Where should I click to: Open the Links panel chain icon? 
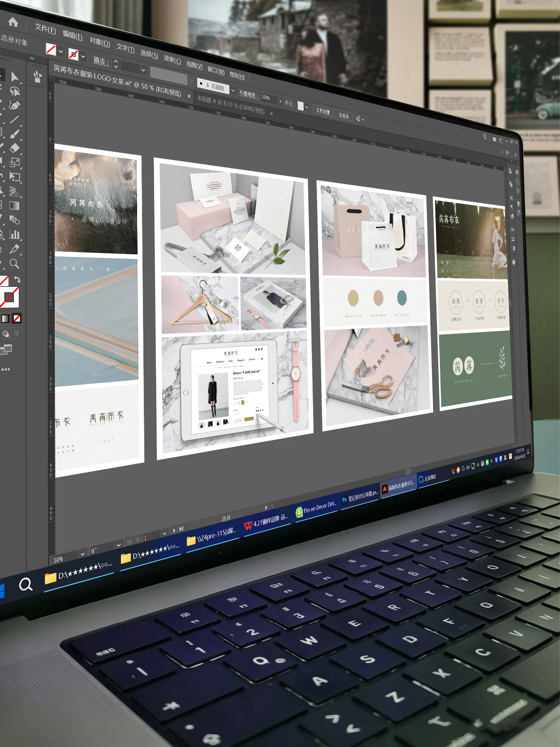click(513, 230)
